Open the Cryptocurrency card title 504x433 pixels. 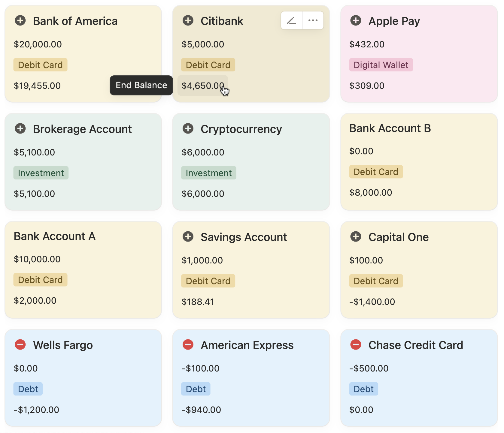[x=241, y=129]
